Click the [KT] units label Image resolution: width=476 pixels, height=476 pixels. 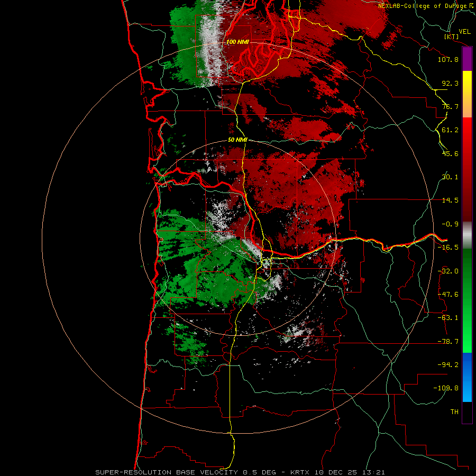click(451, 36)
